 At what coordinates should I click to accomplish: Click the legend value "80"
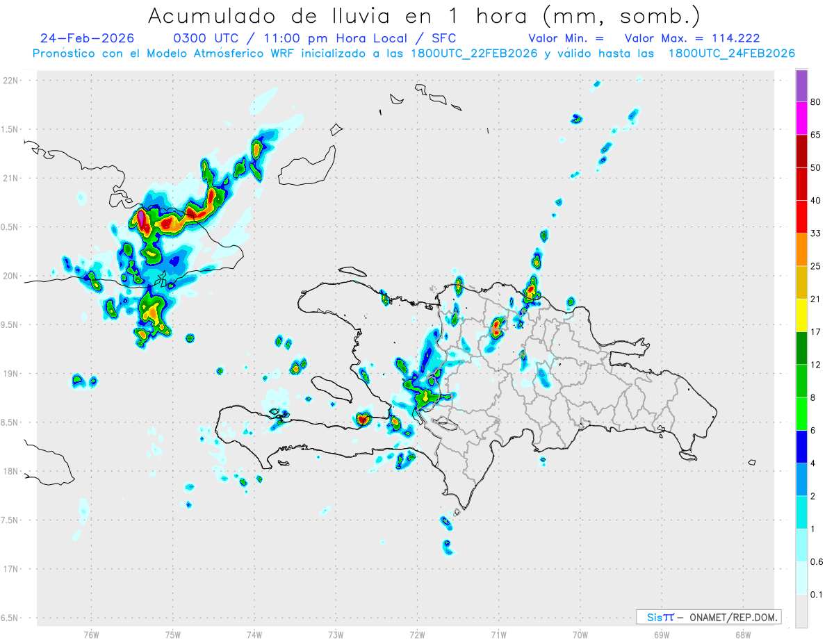[x=816, y=102]
